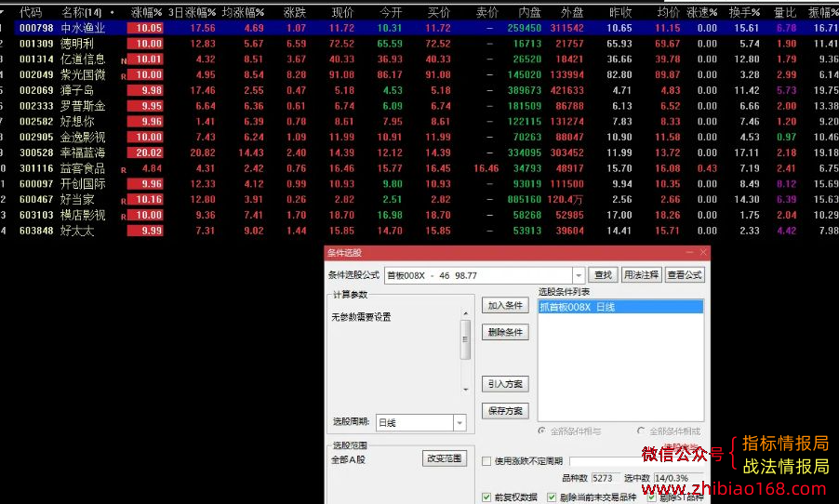Viewport: 839px width, 504px height.
Task: Open 用法注释 usage notes
Action: pyautogui.click(x=641, y=275)
